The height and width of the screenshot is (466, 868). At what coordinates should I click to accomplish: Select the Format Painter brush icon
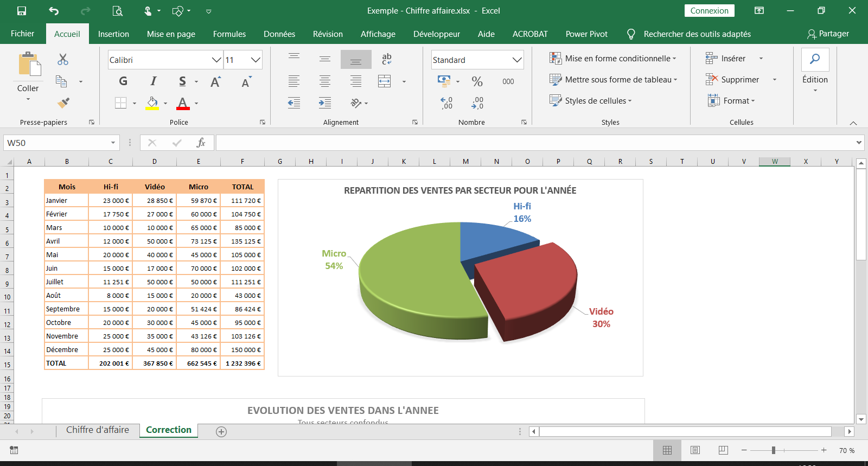click(63, 103)
